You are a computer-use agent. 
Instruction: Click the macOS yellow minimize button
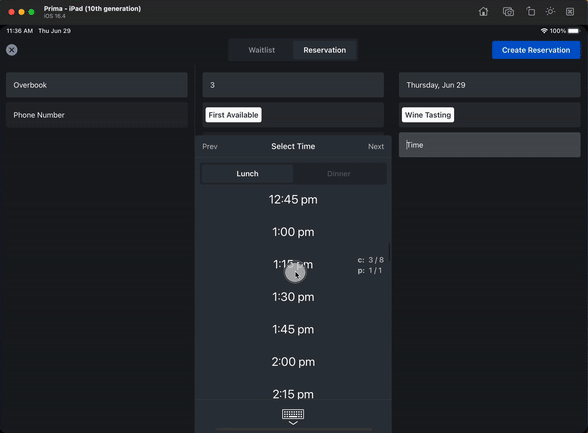pyautogui.click(x=21, y=12)
